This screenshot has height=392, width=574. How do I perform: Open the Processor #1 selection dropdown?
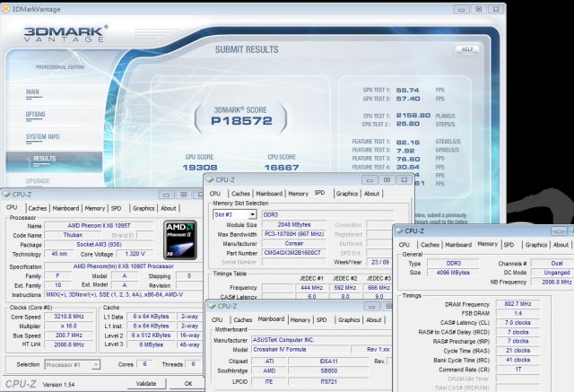pos(96,364)
